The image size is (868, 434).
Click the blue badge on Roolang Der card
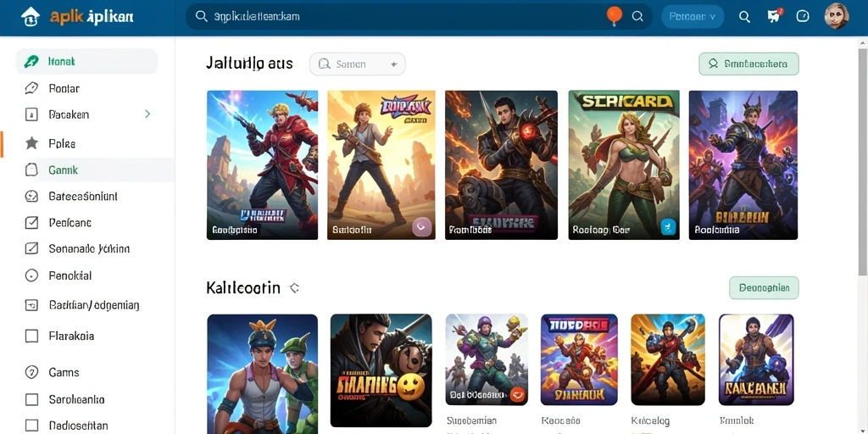click(669, 226)
